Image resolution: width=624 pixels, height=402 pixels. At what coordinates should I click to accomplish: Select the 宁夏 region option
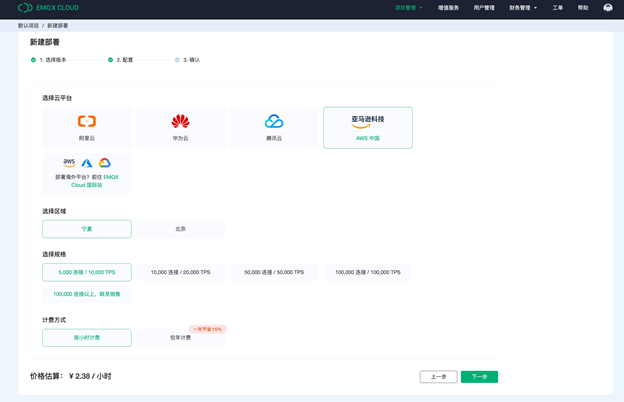(x=87, y=229)
